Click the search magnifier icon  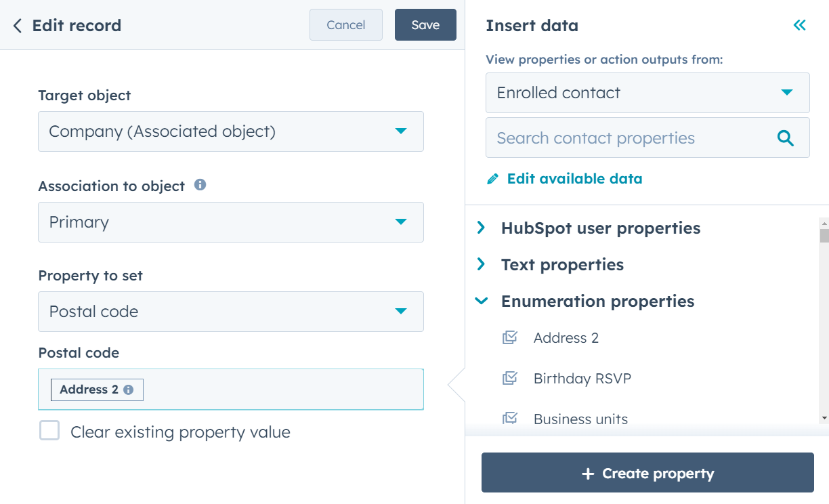(786, 138)
